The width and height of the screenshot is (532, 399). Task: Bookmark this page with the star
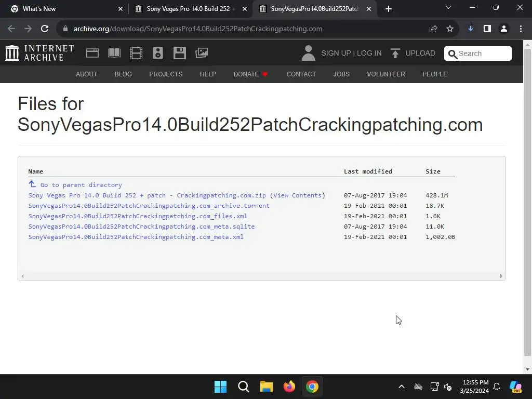(x=449, y=29)
